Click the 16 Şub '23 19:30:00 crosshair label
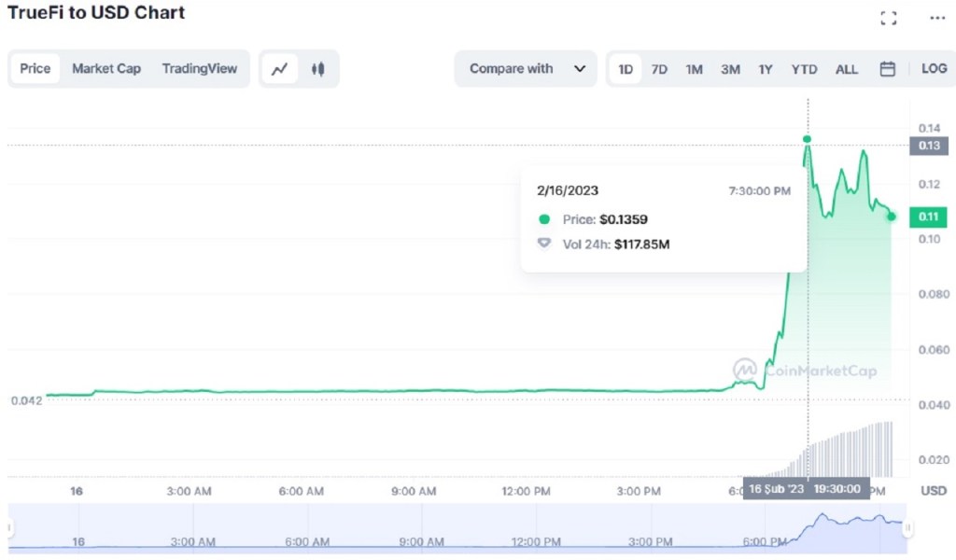956x560 pixels. 806,489
